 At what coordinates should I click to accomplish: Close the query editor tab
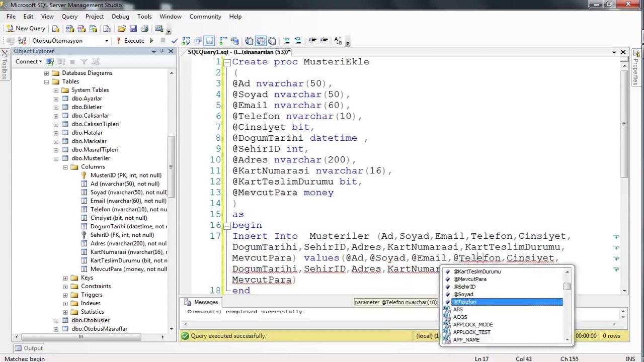point(623,52)
